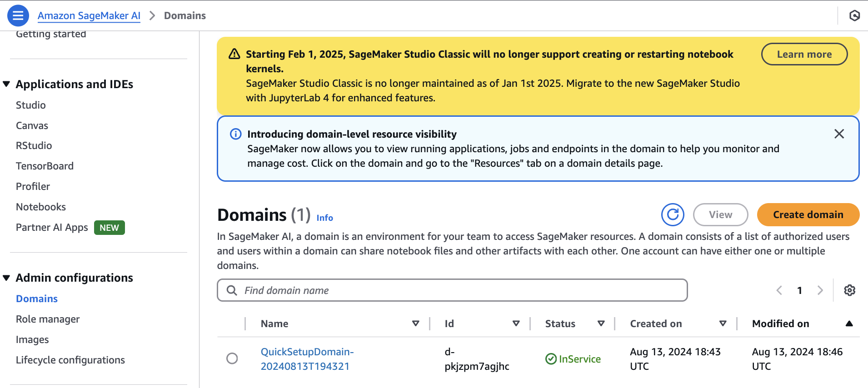The image size is (868, 388).
Task: Click Amazon SageMaker AI breadcrumb link
Action: 89,15
